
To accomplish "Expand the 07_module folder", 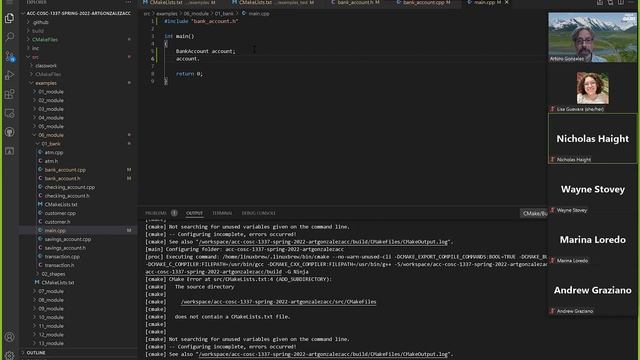I will point(51,291).
